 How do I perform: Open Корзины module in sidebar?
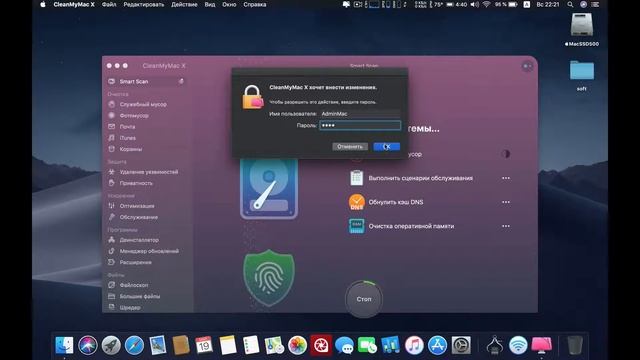click(x=126, y=149)
